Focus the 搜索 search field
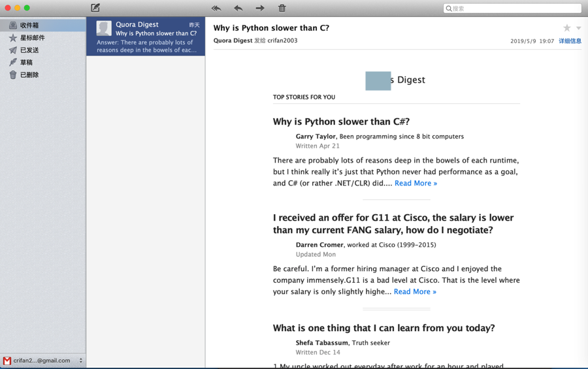Viewport: 588px width, 369px height. click(x=512, y=8)
